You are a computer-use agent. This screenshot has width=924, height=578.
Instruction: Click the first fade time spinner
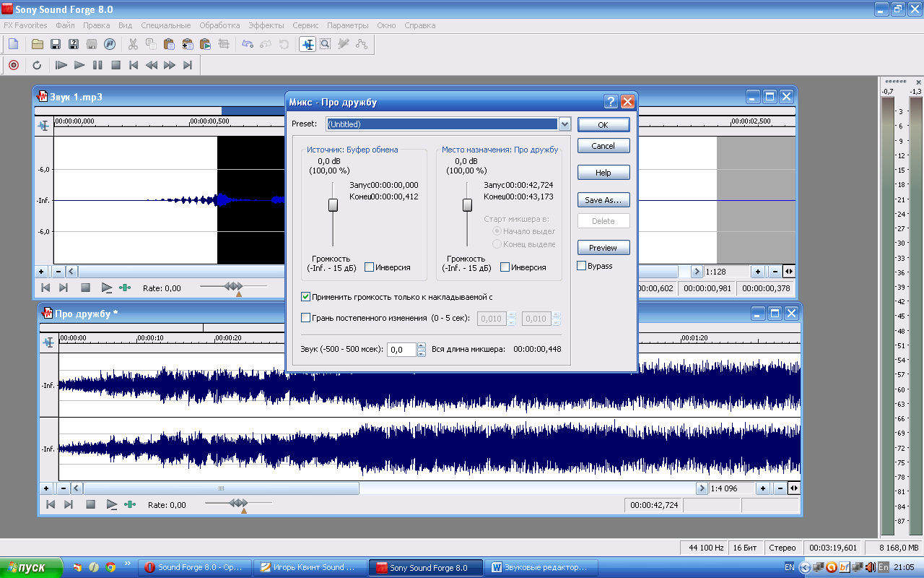tap(512, 318)
